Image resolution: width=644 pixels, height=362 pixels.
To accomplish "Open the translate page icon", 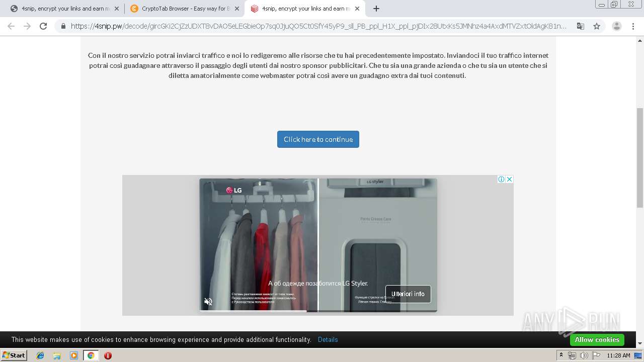I will (580, 26).
